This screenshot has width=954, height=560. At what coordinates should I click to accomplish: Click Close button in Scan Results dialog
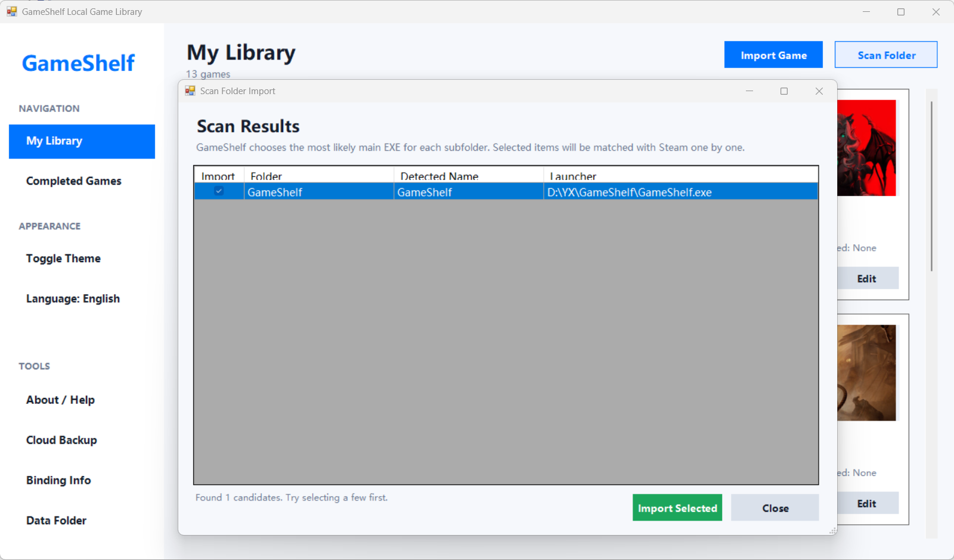click(775, 508)
